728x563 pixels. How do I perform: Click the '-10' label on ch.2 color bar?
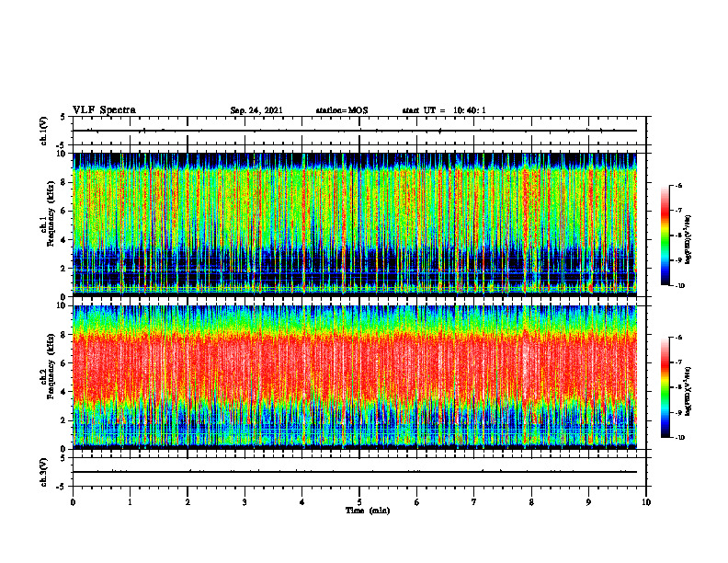coord(679,438)
